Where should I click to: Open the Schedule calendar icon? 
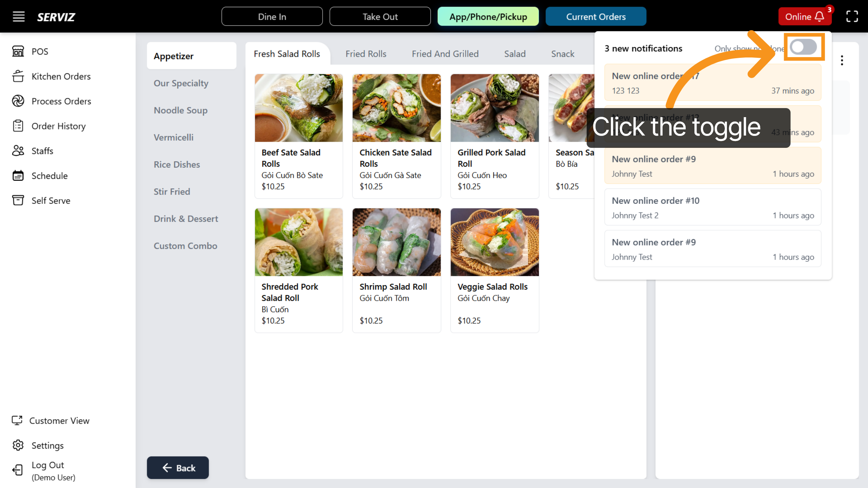tap(18, 176)
